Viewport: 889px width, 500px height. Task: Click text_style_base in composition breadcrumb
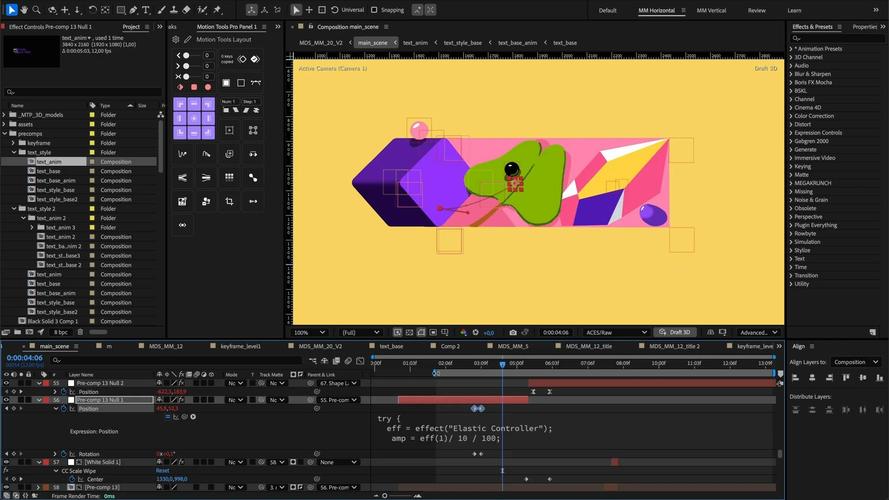point(463,43)
